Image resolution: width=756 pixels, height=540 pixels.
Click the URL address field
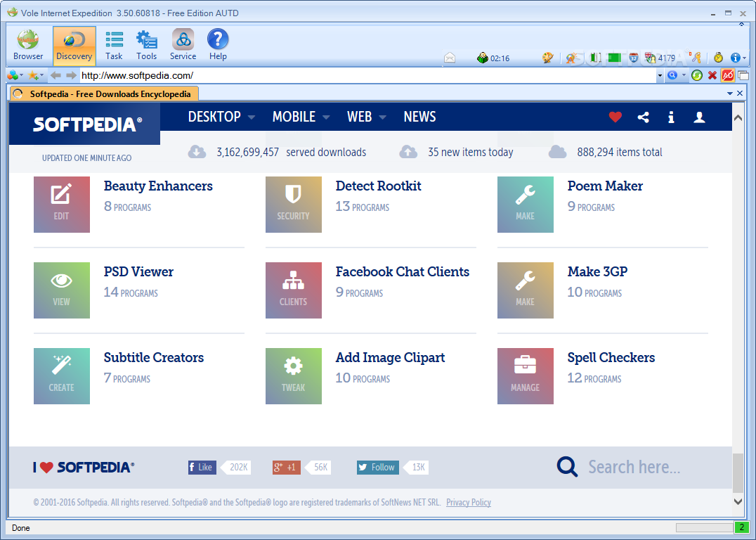pyautogui.click(x=368, y=75)
